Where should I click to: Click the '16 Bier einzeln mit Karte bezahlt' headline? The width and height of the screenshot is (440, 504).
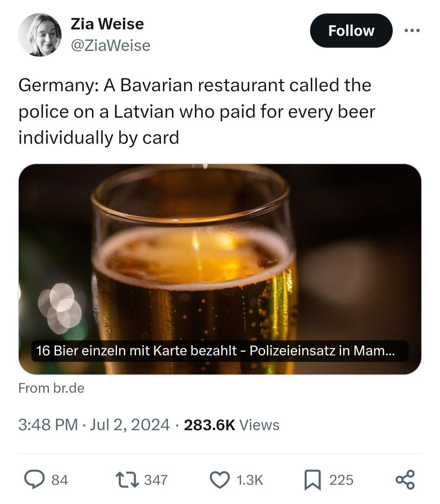coord(215,351)
